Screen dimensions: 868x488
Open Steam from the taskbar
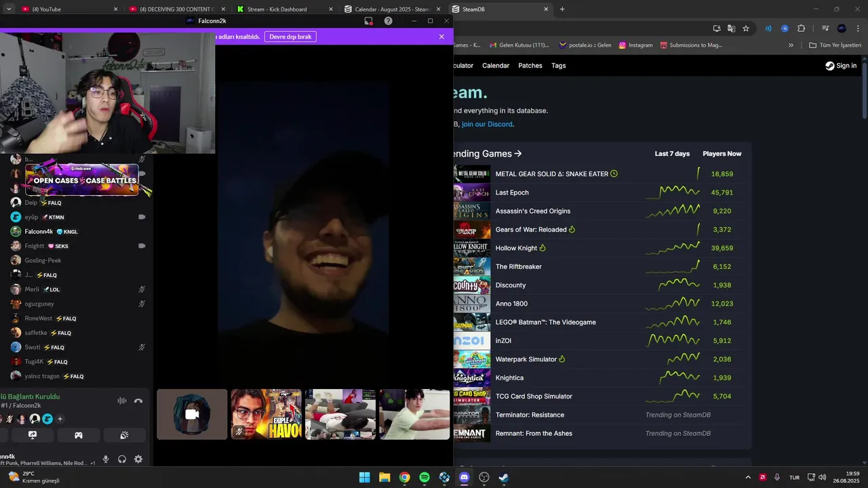coord(504,477)
